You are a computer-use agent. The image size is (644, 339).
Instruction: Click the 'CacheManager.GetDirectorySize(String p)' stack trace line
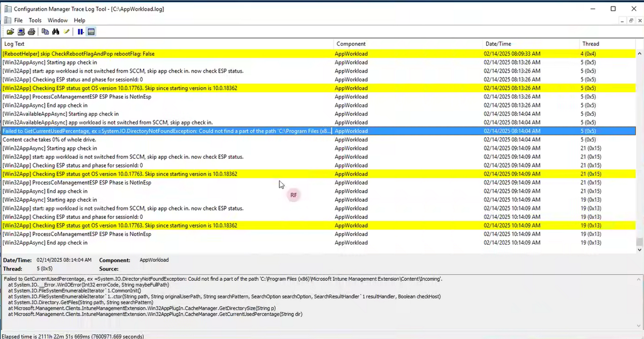pyautogui.click(x=142, y=308)
